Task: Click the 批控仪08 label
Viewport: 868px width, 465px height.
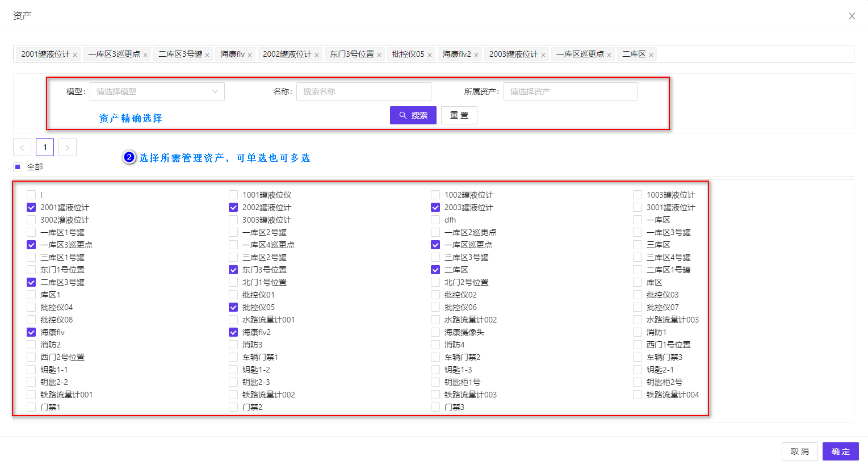Action: pyautogui.click(x=57, y=320)
